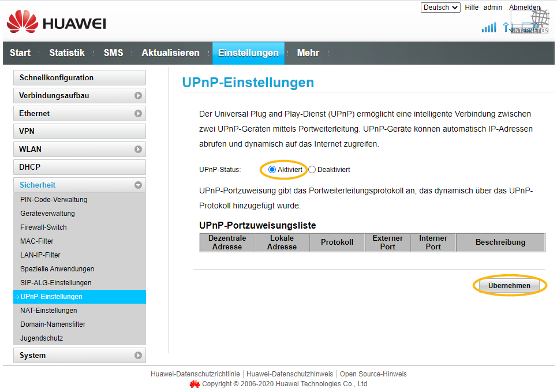Check the mobile signal strength bars icon

(489, 27)
